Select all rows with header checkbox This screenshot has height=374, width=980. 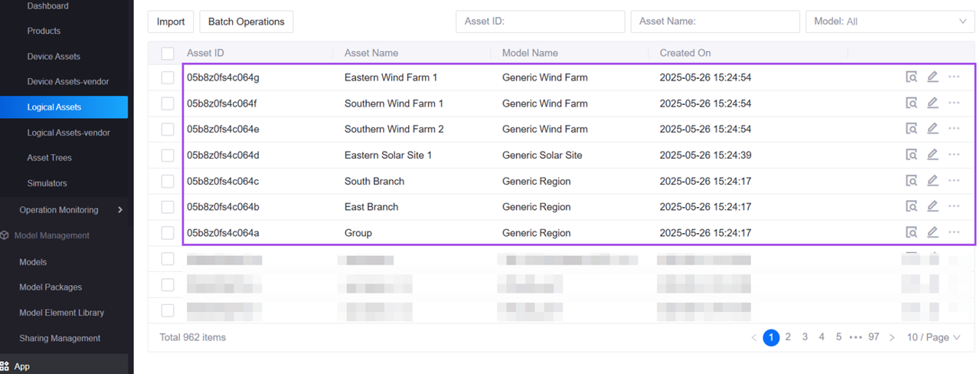[168, 53]
